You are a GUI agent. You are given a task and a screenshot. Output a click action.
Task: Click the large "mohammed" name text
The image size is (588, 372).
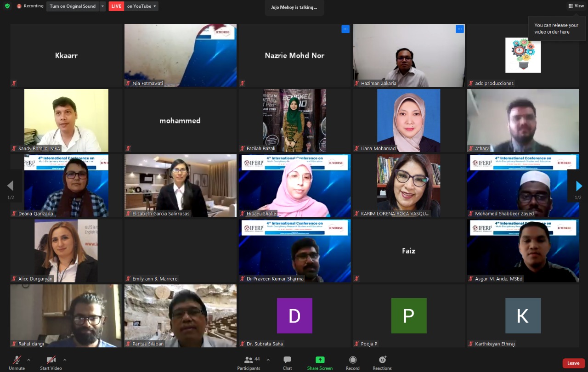coord(180,121)
